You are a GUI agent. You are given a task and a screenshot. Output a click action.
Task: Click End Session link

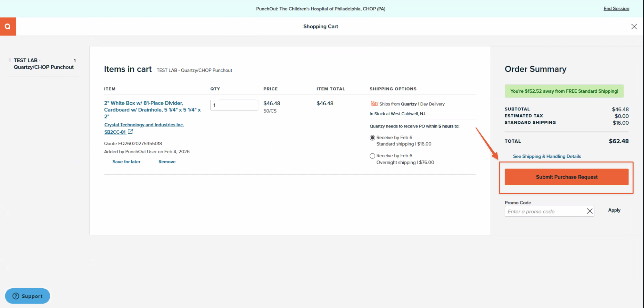(x=616, y=9)
